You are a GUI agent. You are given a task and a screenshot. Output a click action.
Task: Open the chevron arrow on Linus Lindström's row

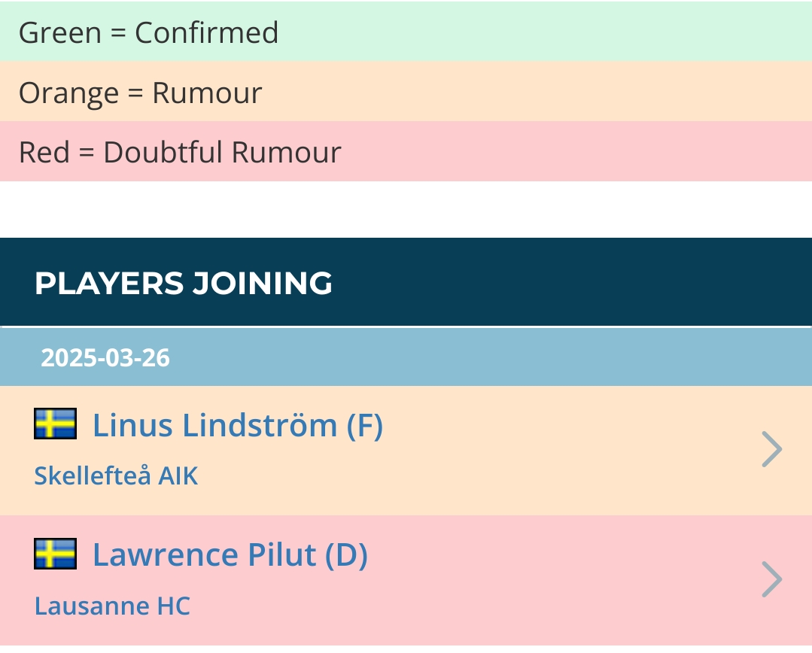[x=771, y=449]
